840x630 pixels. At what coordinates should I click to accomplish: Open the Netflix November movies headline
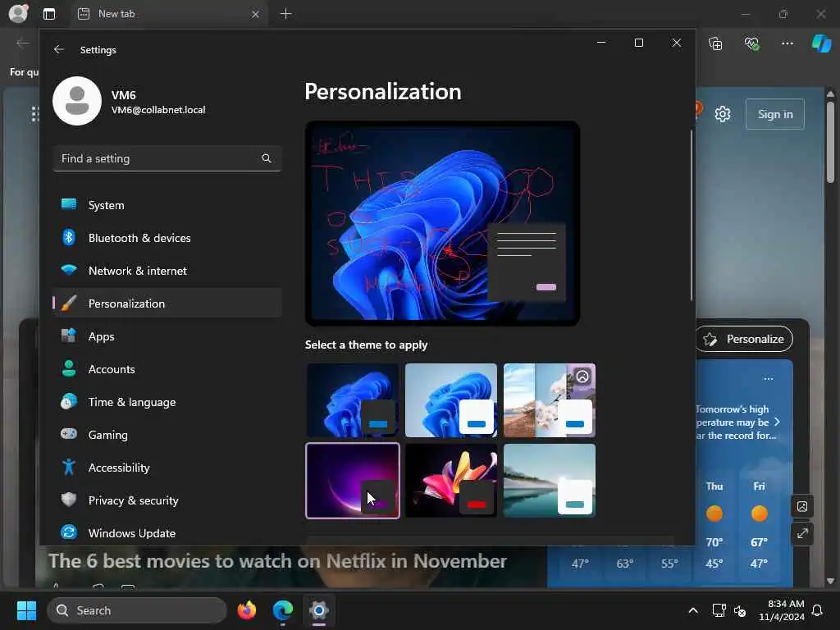tap(277, 561)
